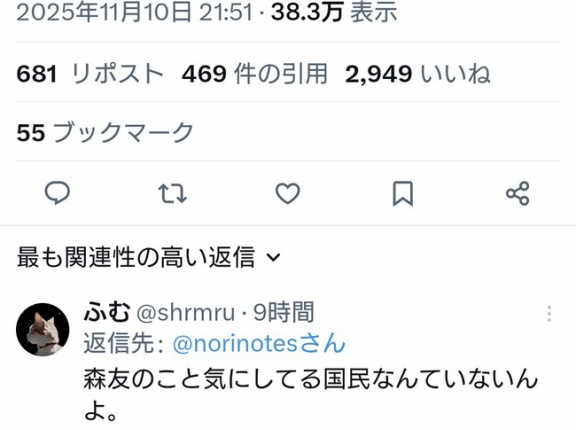Image resolution: width=576 pixels, height=430 pixels.
Task: Click the 38.3万 表示 view count
Action: pos(334,12)
